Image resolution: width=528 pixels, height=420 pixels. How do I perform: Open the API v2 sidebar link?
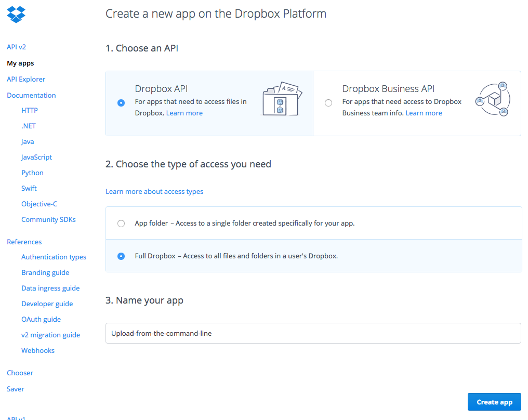point(16,47)
